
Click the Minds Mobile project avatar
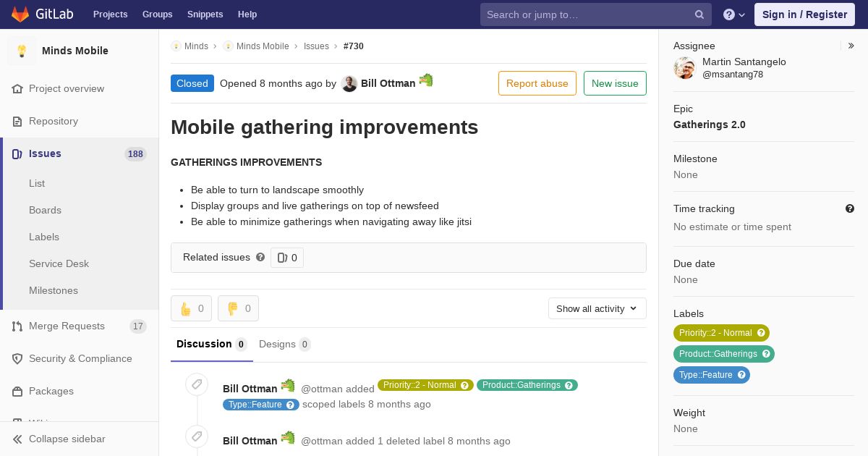[22, 51]
